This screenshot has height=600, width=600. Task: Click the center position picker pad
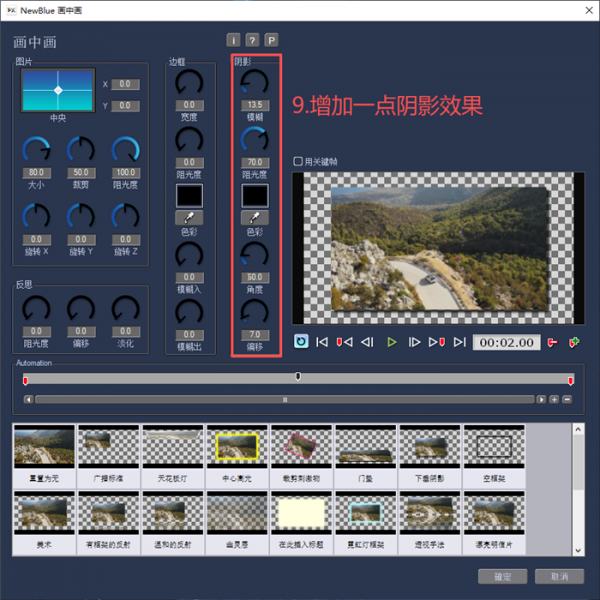tap(58, 90)
